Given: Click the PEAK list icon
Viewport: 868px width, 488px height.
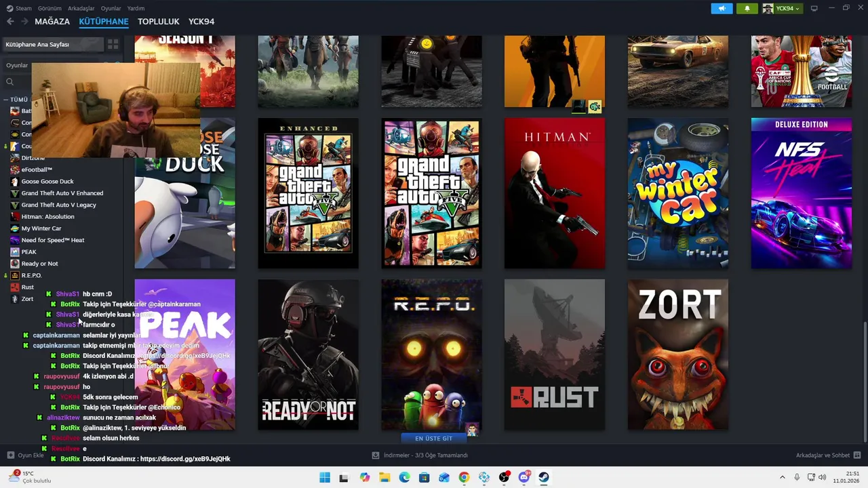Looking at the screenshot, I should tap(15, 252).
